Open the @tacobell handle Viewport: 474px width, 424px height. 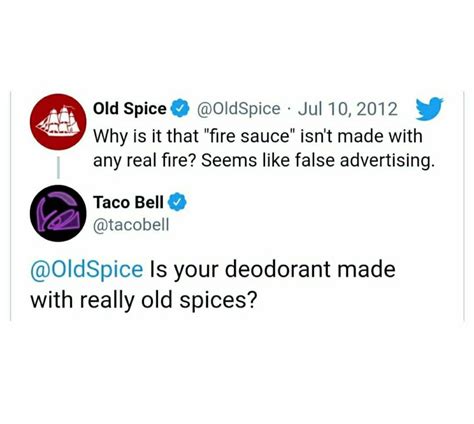(x=131, y=225)
